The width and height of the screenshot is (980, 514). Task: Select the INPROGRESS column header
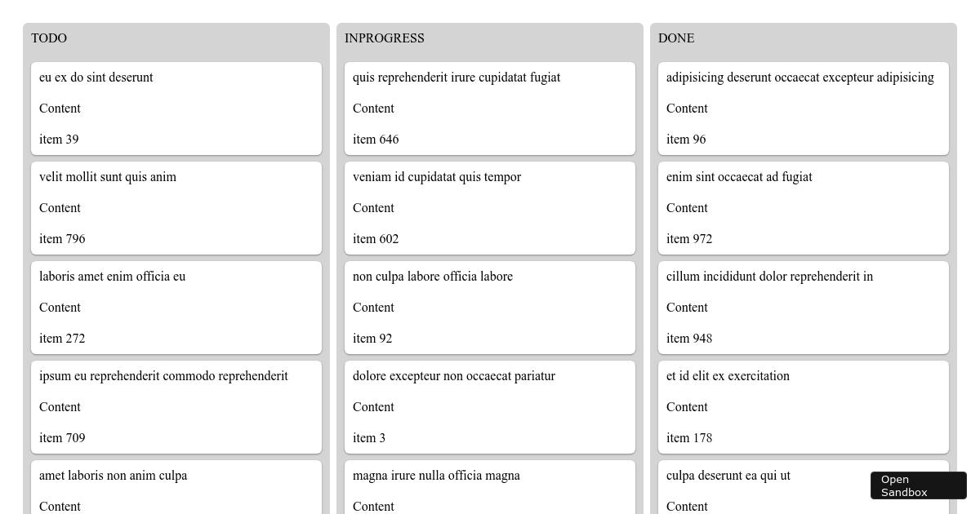(x=384, y=38)
